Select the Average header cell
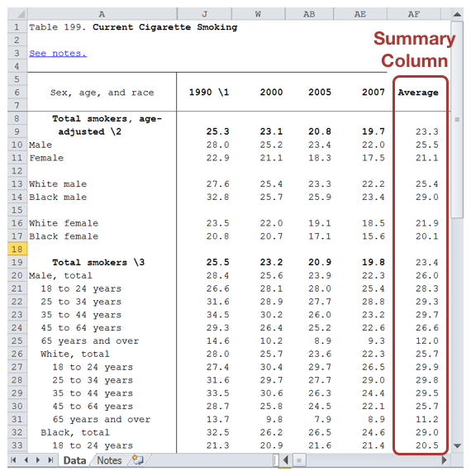 [418, 93]
